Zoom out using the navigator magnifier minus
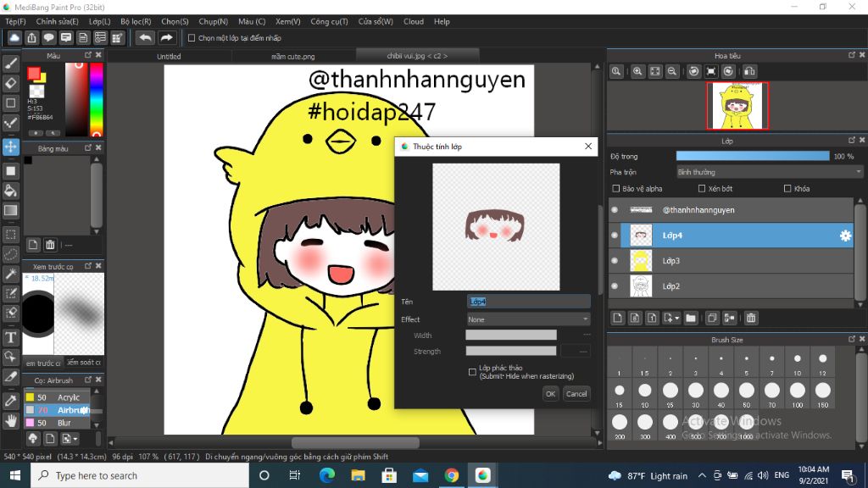This screenshot has height=488, width=868. [672, 71]
